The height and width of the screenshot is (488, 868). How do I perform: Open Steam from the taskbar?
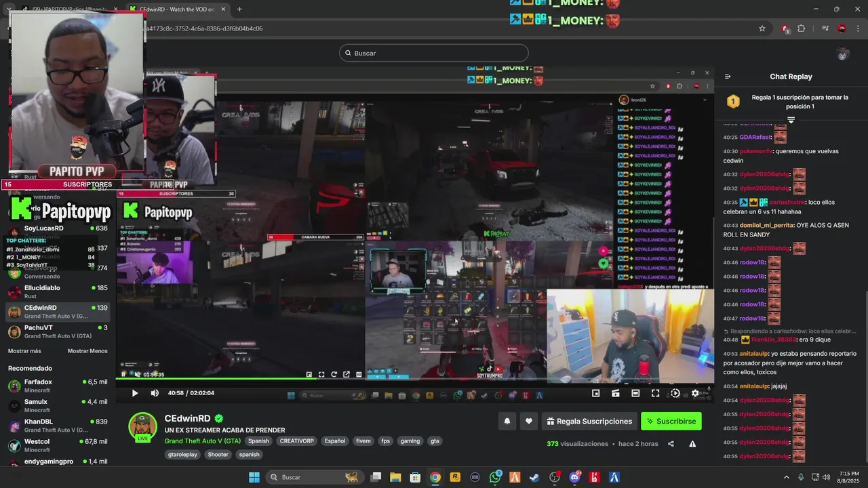(535, 477)
